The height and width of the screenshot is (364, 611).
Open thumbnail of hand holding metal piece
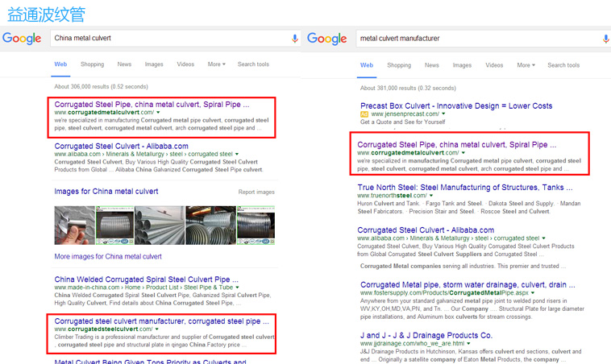(x=74, y=225)
